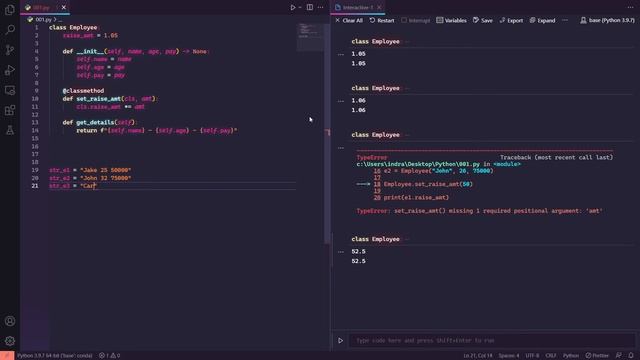Image resolution: width=640 pixels, height=360 pixels.
Task: Change Spaces: 4 indentation setting
Action: tap(509, 356)
